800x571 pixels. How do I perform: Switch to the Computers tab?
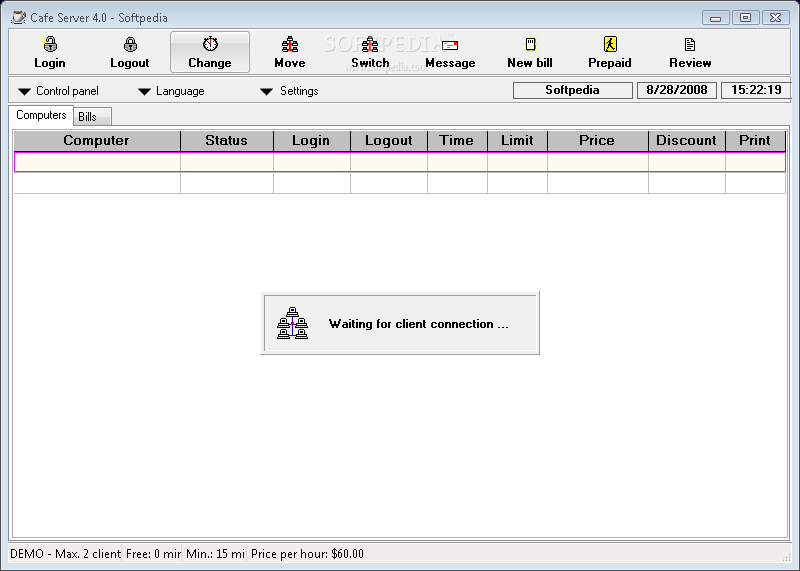(x=41, y=115)
